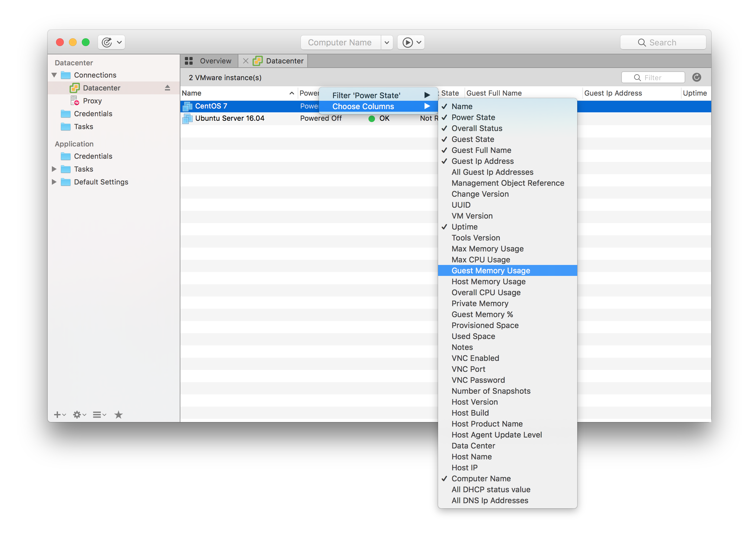Viewport: 756px width, 546px height.
Task: Click the Ubuntu Server 16.04 VM icon
Action: pos(188,118)
